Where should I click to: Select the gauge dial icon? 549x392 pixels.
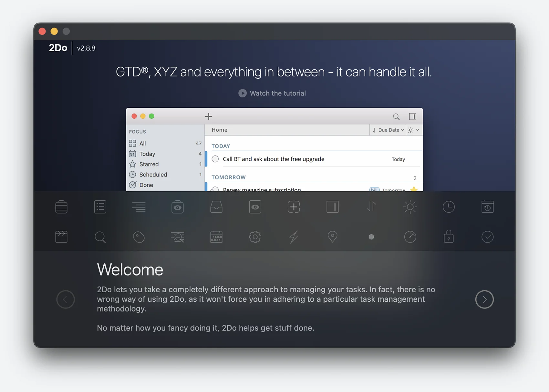[410, 237]
